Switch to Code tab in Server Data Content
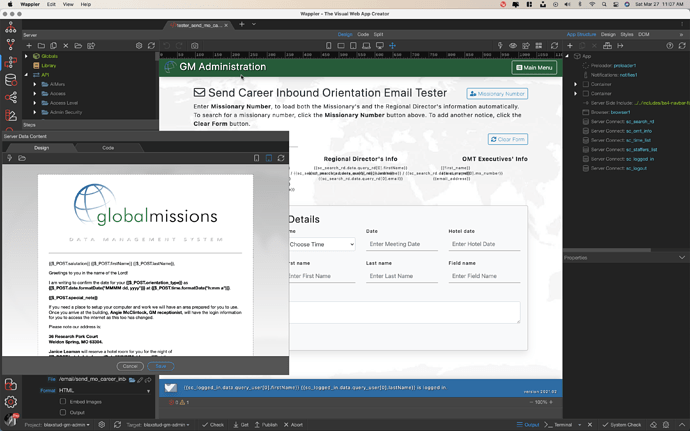Image resolution: width=690 pixels, height=431 pixels. coord(108,148)
